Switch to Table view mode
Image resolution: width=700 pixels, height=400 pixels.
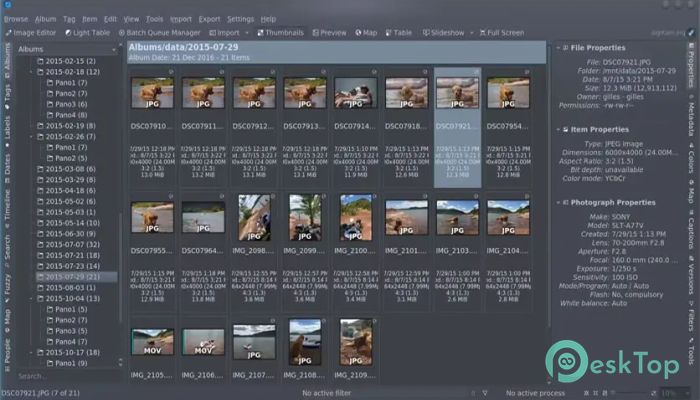pos(399,33)
